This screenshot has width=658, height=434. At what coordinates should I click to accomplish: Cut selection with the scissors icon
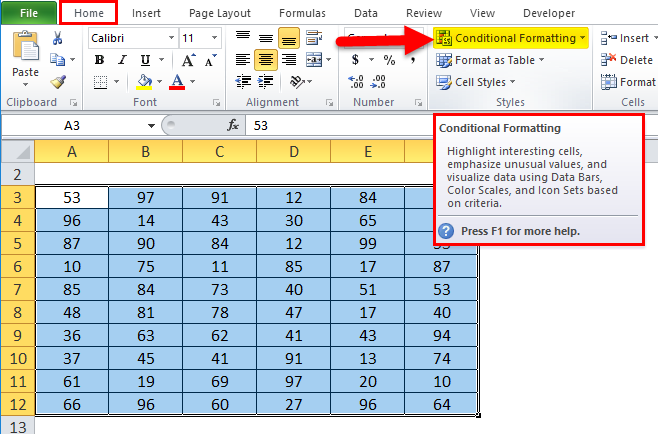point(57,38)
